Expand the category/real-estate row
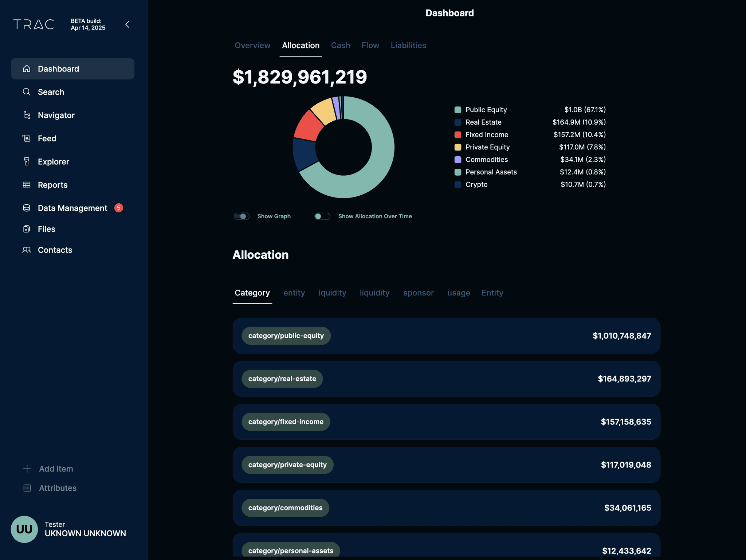Viewport: 746px width, 560px height. click(446, 379)
